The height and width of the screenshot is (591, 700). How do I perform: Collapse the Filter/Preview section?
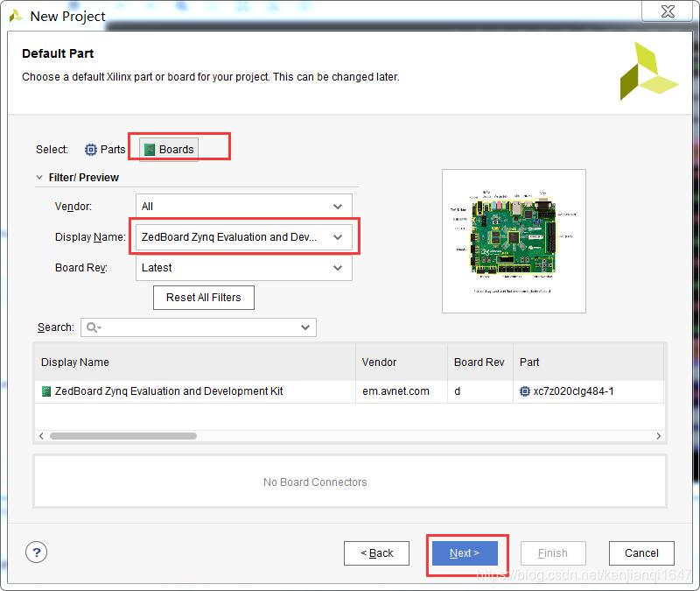[39, 178]
